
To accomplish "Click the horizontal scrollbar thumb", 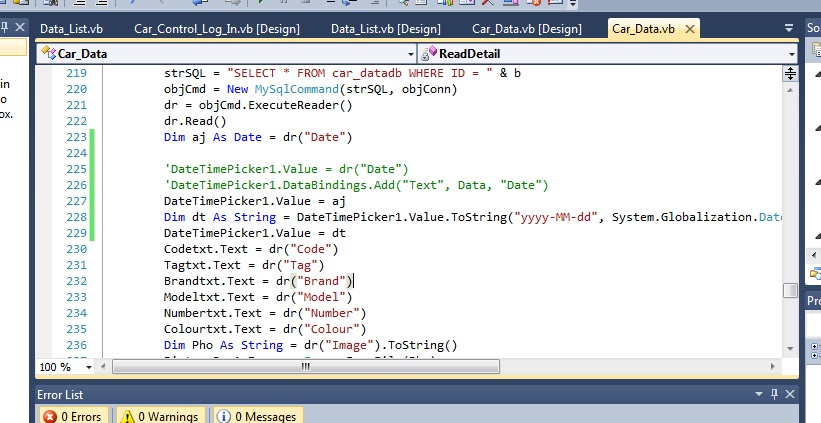I will [x=306, y=366].
